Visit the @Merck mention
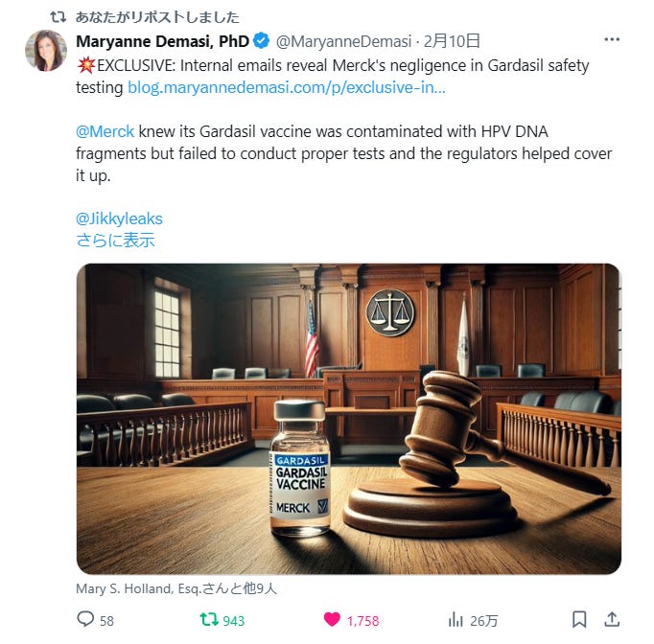Viewport: 654px width, 644px height. (105, 131)
